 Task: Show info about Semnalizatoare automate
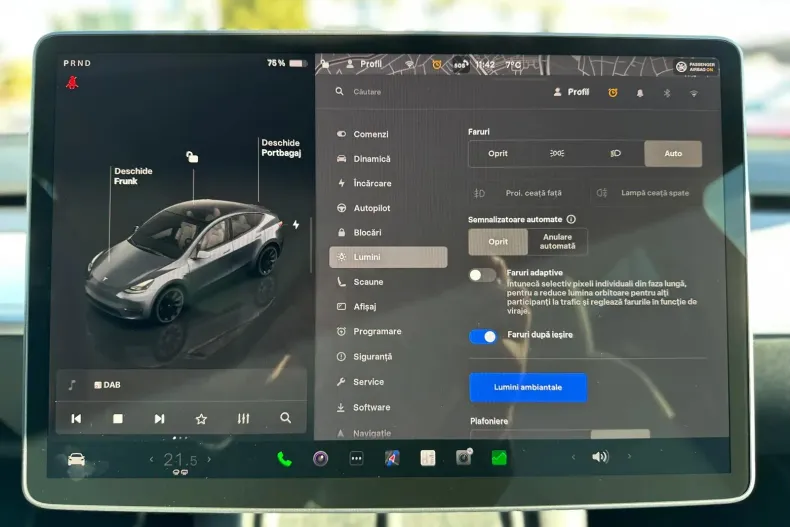[571, 219]
